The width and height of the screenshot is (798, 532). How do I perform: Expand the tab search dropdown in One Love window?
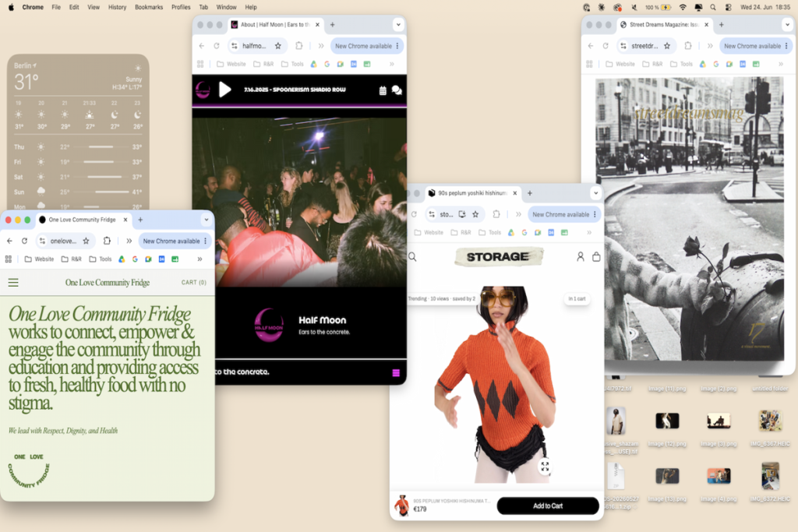point(206,220)
